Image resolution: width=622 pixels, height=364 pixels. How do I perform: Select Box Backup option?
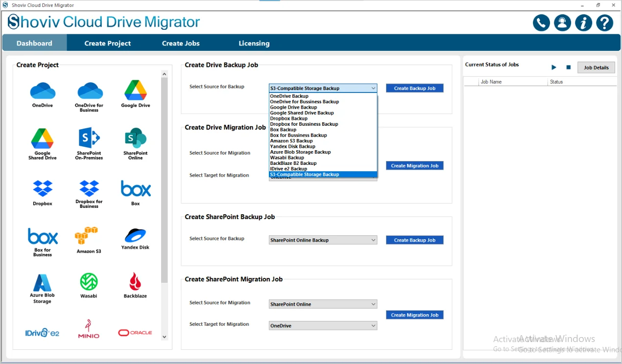323,130
